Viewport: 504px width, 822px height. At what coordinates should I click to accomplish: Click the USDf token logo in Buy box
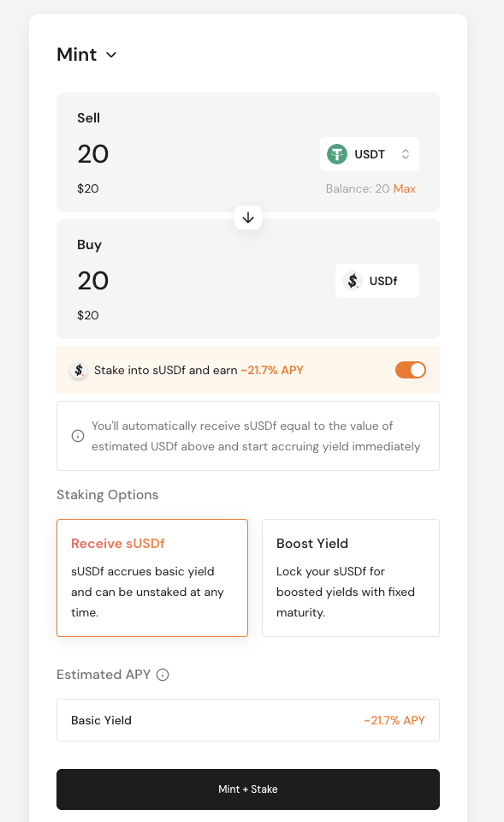click(353, 281)
